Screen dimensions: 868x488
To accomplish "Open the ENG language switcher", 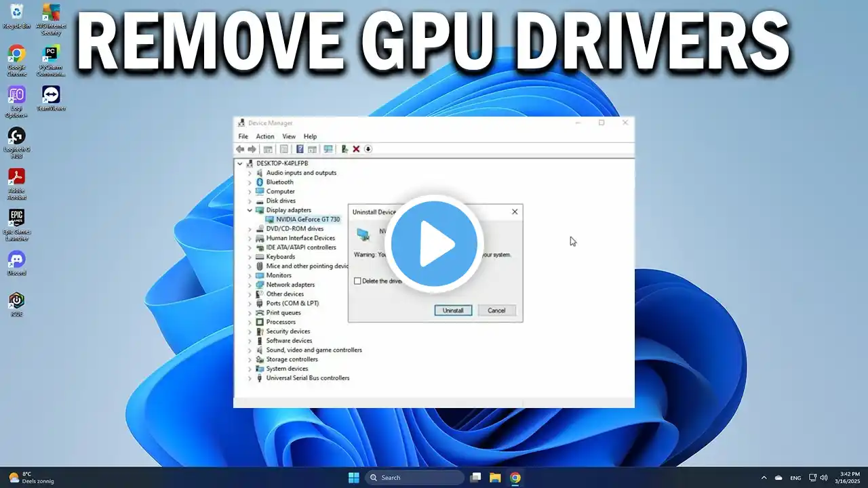I will (x=796, y=478).
